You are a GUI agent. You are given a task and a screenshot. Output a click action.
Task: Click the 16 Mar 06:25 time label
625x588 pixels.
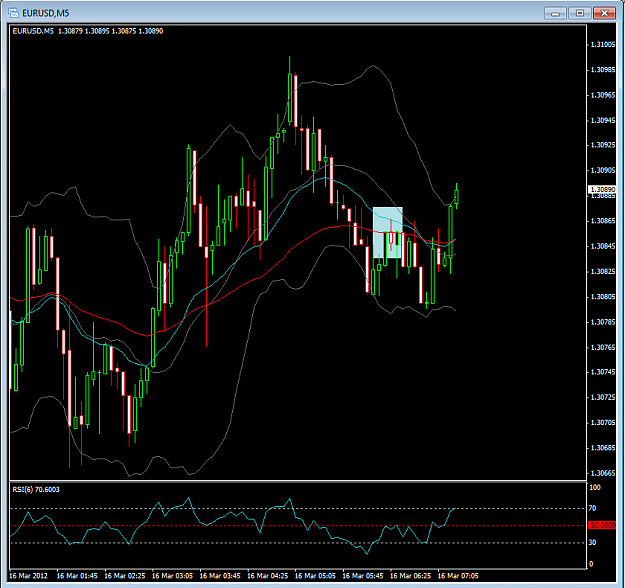click(x=411, y=576)
